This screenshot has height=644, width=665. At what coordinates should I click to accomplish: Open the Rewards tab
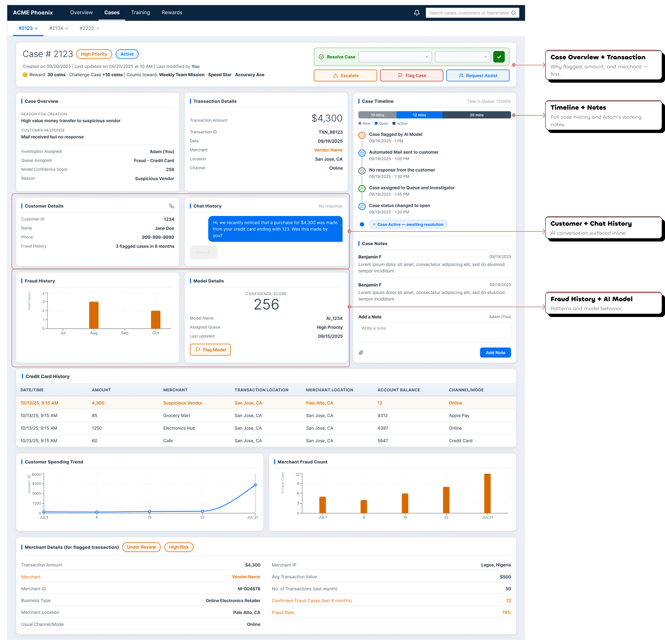(x=172, y=13)
